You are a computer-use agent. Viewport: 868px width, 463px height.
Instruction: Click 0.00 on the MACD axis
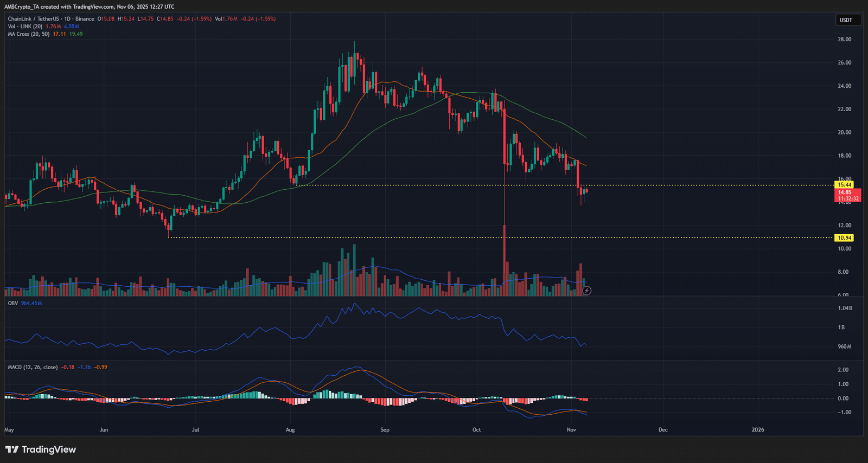[x=843, y=398]
